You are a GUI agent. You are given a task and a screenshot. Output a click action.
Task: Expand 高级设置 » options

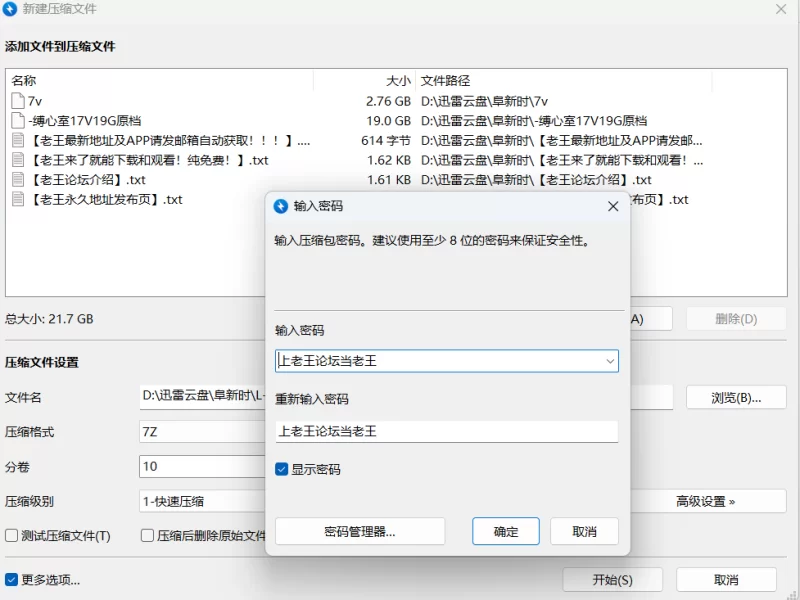[706, 501]
